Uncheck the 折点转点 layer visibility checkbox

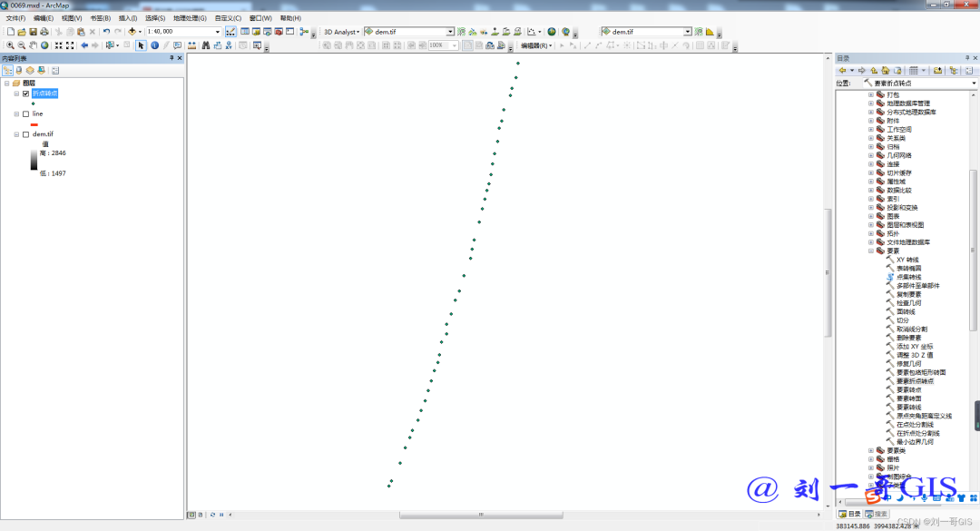click(x=25, y=93)
